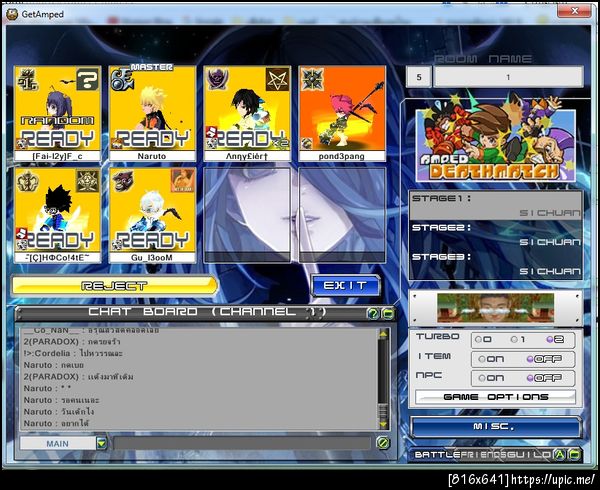The width and height of the screenshot is (600, 490).
Task: Click the chat board scrollbar thumb
Action: point(383,412)
